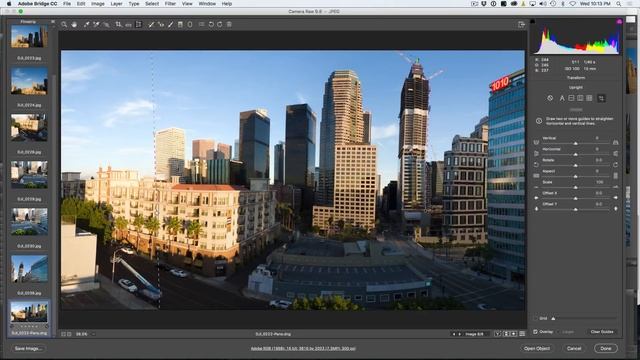This screenshot has height=360, width=640.
Task: Adjust the Scale transform slider
Action: [x=576, y=187]
